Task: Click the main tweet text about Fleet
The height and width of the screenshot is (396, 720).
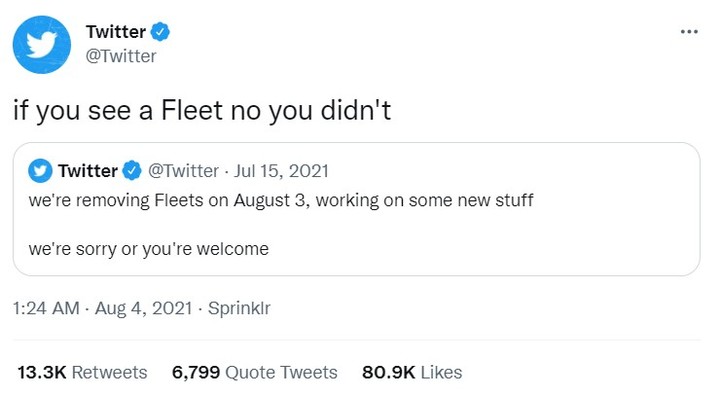Action: (x=202, y=111)
